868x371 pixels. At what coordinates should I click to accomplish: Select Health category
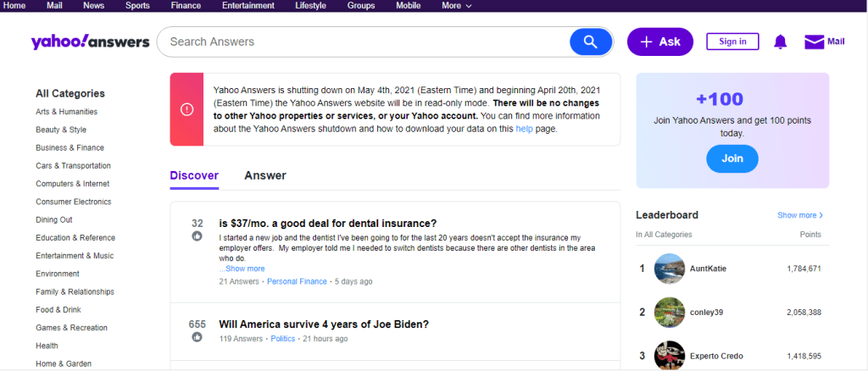pyautogui.click(x=47, y=346)
